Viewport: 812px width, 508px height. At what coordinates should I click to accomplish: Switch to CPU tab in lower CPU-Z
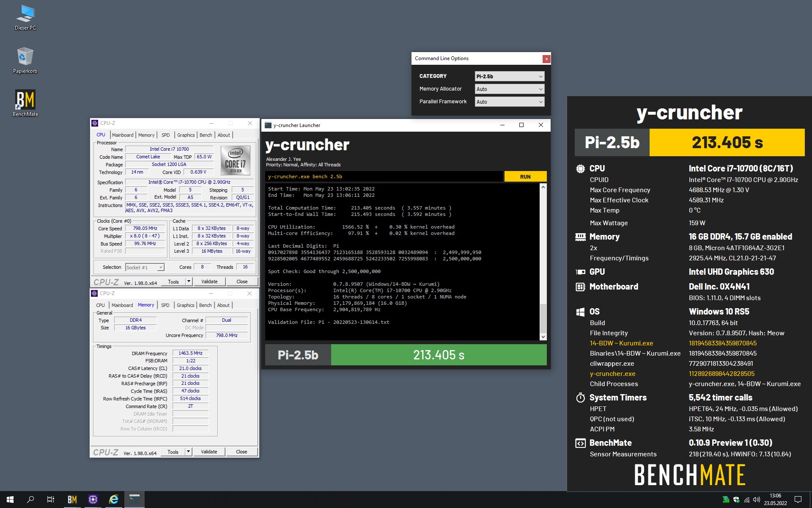point(100,305)
